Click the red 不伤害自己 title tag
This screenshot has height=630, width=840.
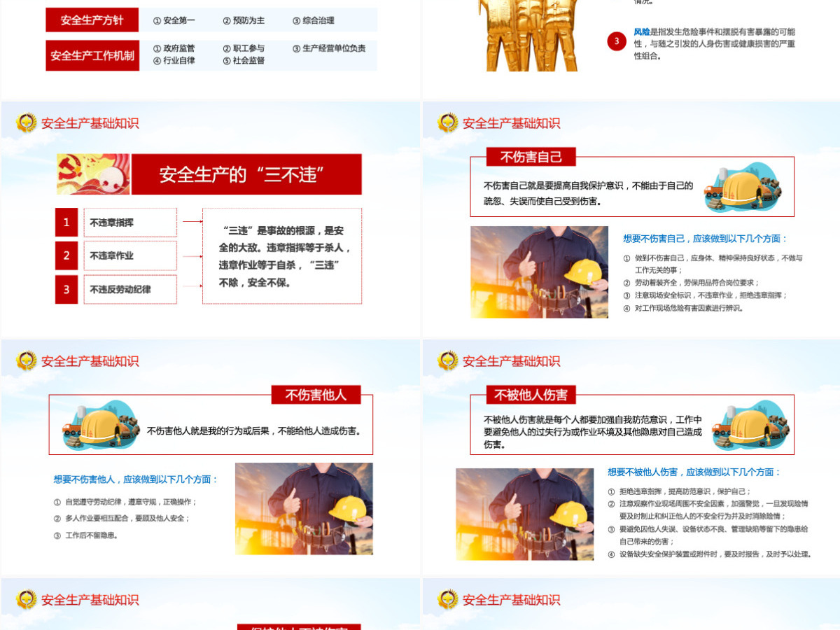(531, 157)
